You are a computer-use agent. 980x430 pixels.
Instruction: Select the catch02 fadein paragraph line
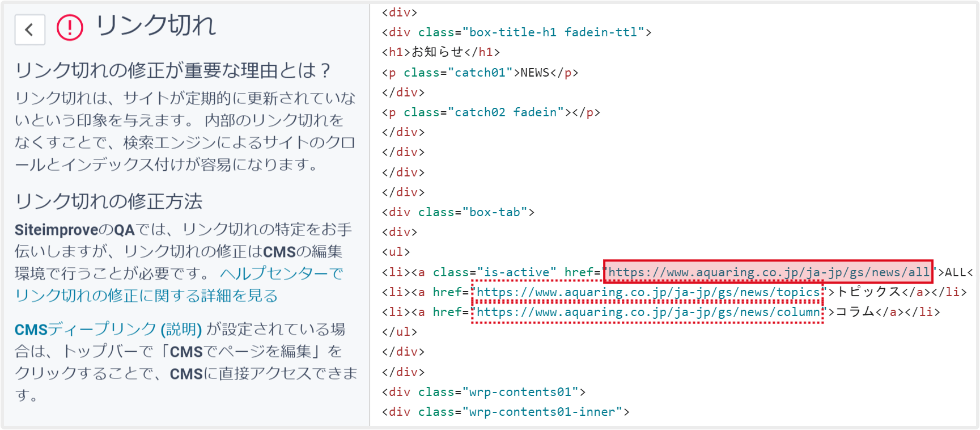coord(490,112)
